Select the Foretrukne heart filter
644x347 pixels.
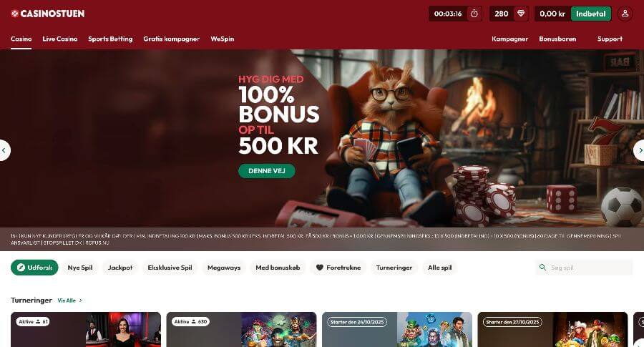tap(338, 268)
